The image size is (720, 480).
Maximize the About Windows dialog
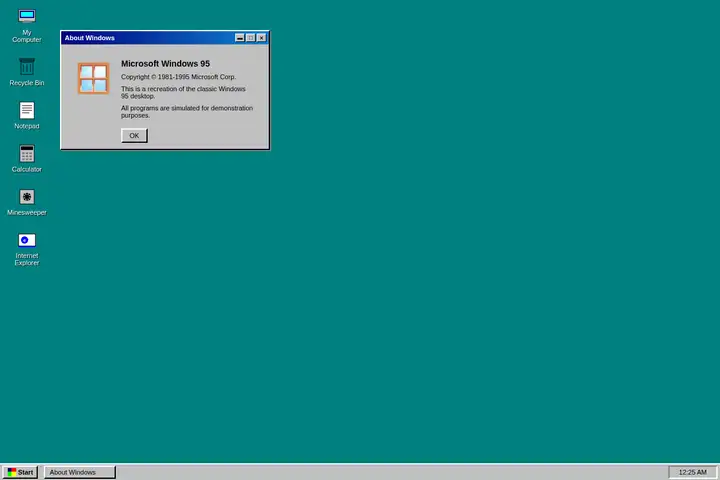(x=250, y=38)
